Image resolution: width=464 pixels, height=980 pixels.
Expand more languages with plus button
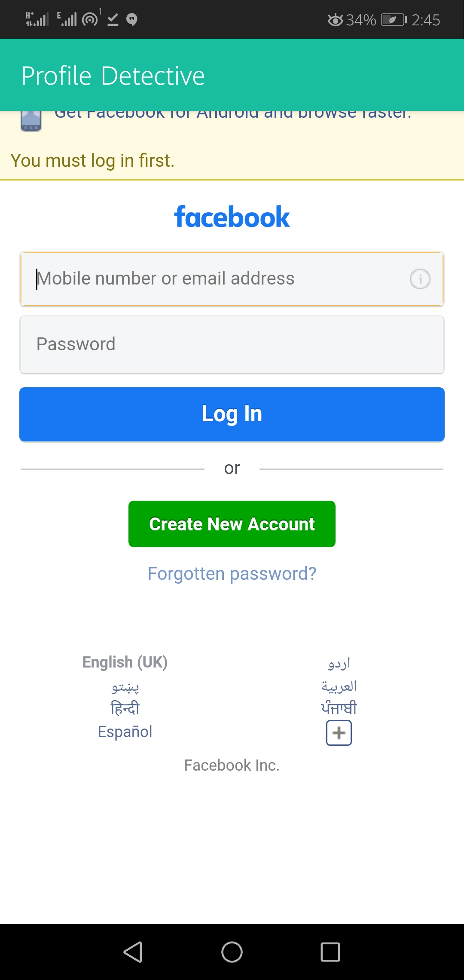[339, 733]
